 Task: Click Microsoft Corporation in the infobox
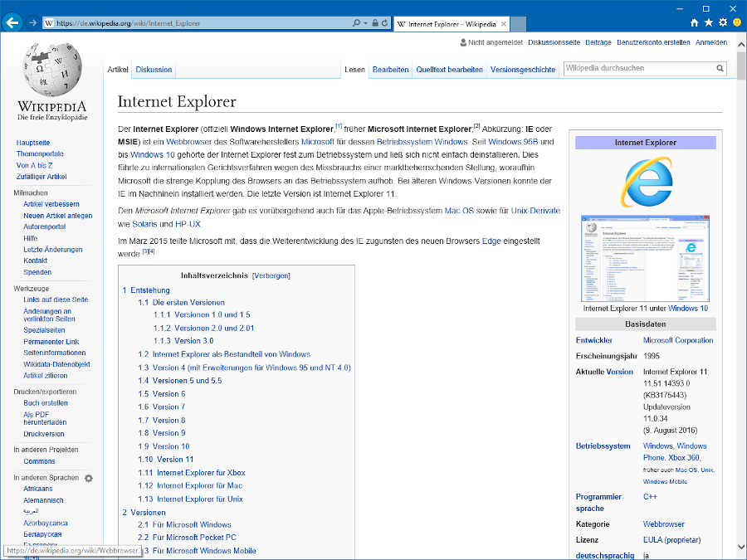click(x=678, y=340)
